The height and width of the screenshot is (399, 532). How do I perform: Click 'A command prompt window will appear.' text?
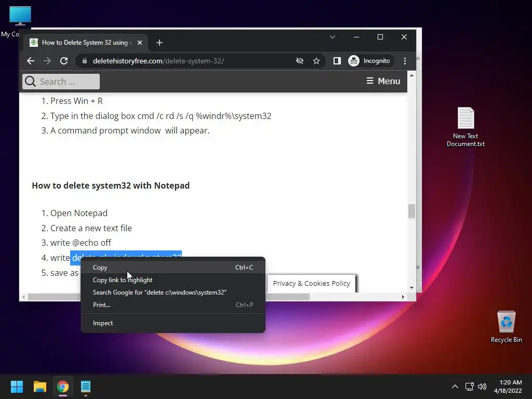pyautogui.click(x=129, y=130)
